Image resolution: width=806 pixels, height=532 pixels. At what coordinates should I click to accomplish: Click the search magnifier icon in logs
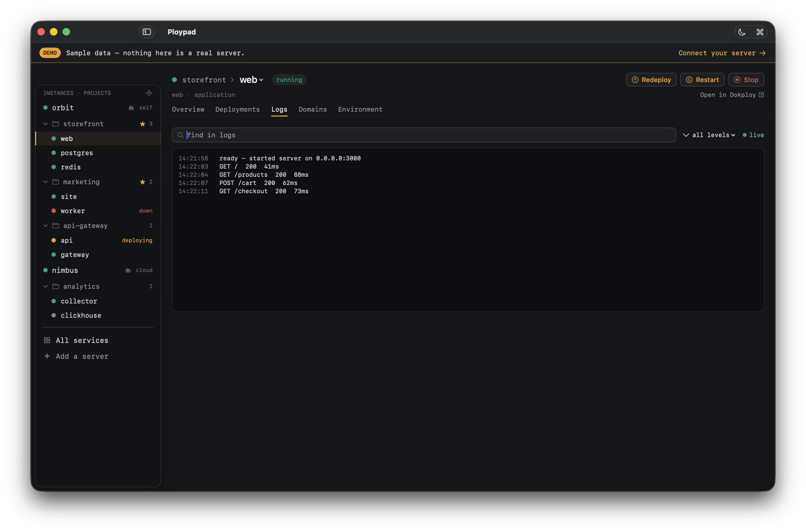tap(180, 135)
